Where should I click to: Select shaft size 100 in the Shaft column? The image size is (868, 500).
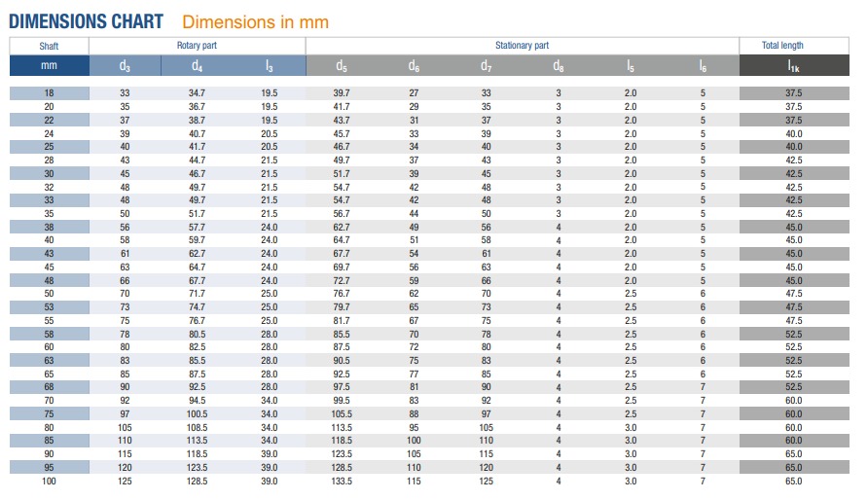click(x=49, y=482)
